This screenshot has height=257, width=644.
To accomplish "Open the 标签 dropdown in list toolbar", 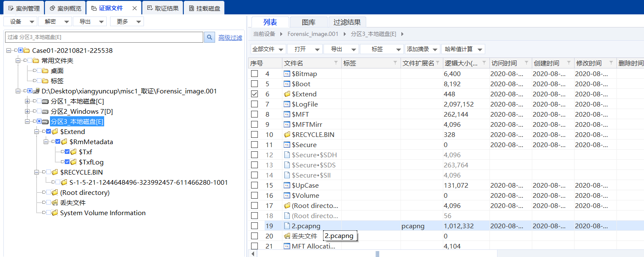I will point(382,49).
